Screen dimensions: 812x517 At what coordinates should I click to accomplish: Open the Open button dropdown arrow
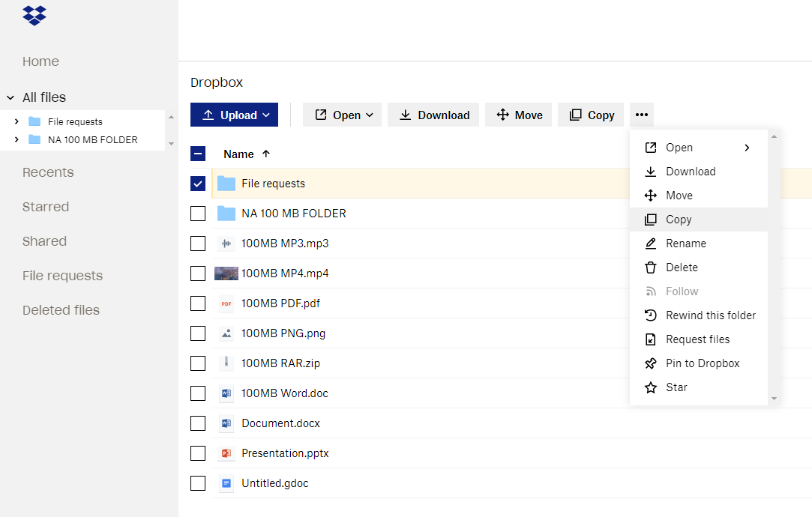[x=370, y=115]
